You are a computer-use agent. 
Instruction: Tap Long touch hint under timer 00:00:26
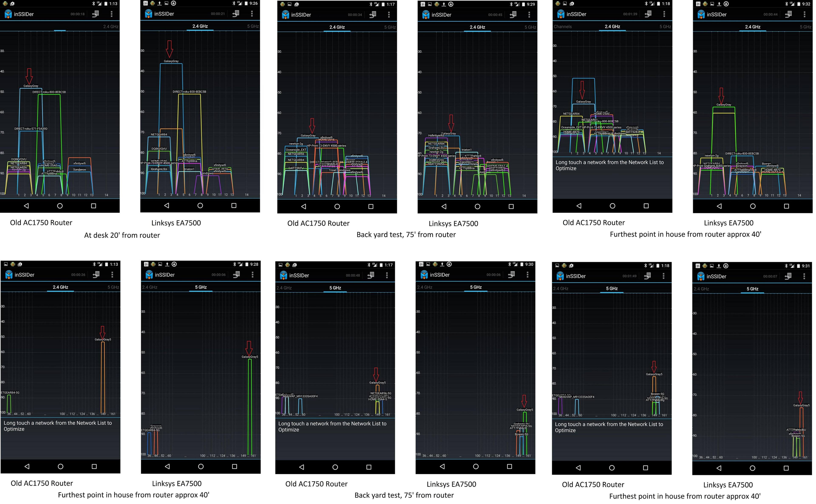[x=58, y=426]
